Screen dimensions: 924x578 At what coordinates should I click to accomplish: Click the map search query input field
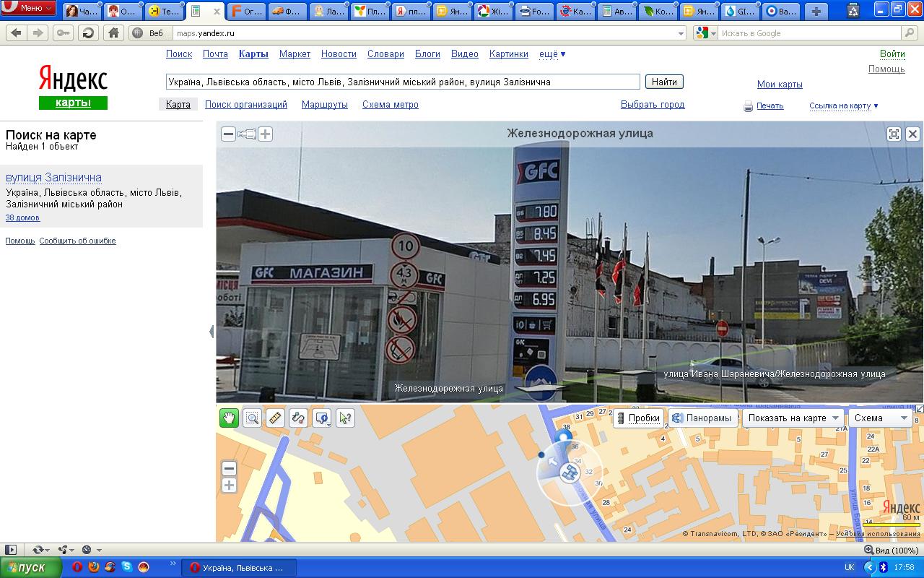403,82
